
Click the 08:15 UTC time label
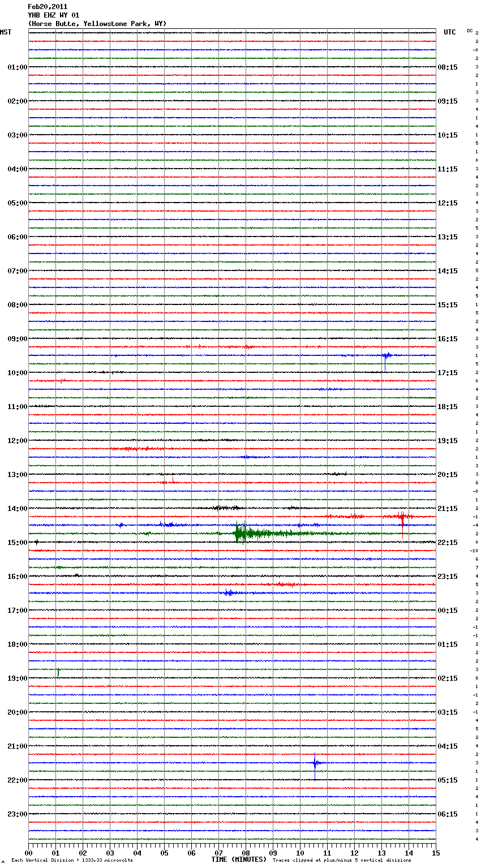(x=448, y=67)
